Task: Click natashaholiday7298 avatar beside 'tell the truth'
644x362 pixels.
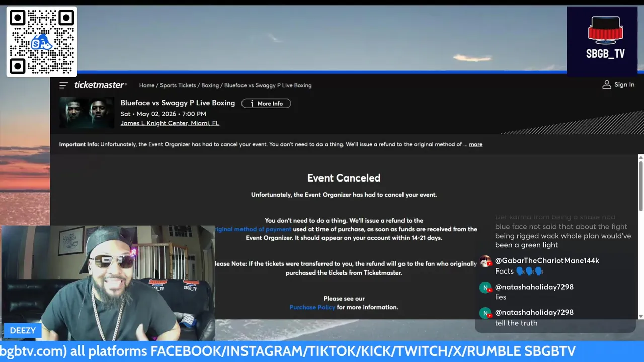Action: tap(486, 313)
